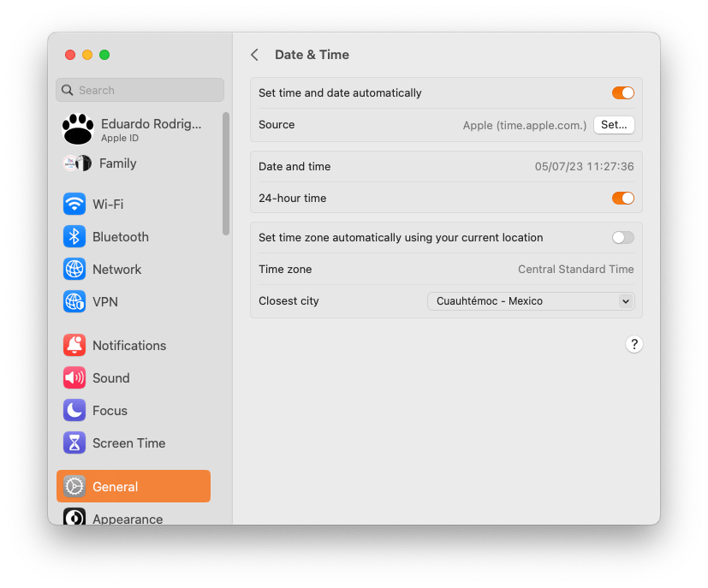Open Focus moon icon
Screen dimensions: 708x588
[x=74, y=411]
